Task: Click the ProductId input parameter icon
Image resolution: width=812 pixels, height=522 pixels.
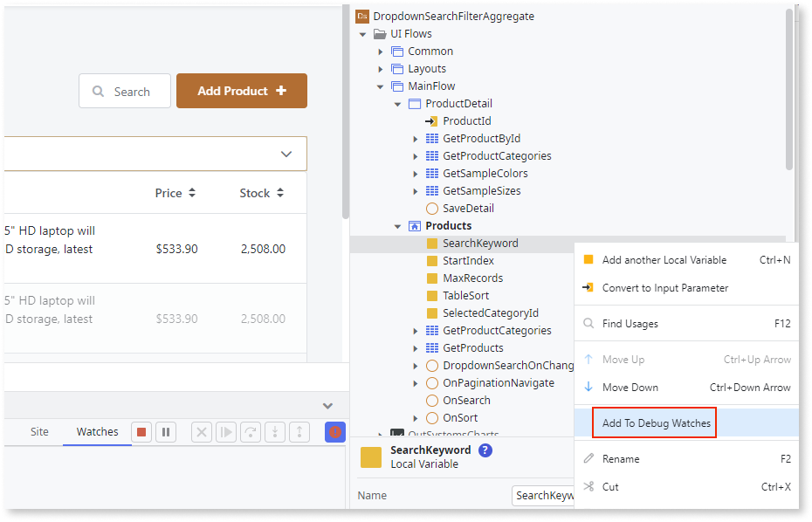Action: click(430, 120)
